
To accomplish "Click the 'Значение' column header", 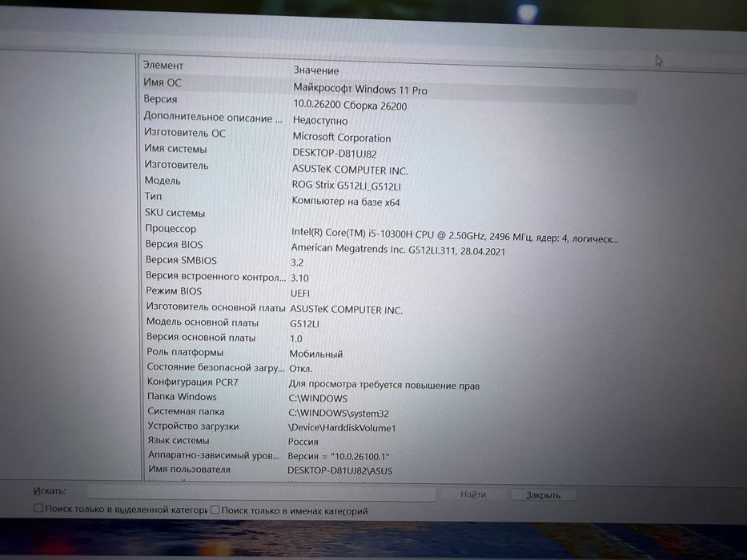I will tap(316, 70).
